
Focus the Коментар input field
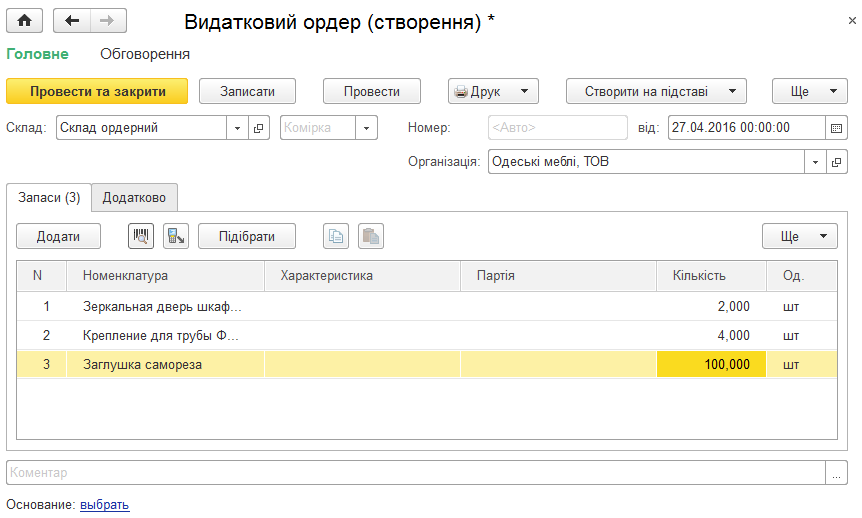tap(416, 472)
